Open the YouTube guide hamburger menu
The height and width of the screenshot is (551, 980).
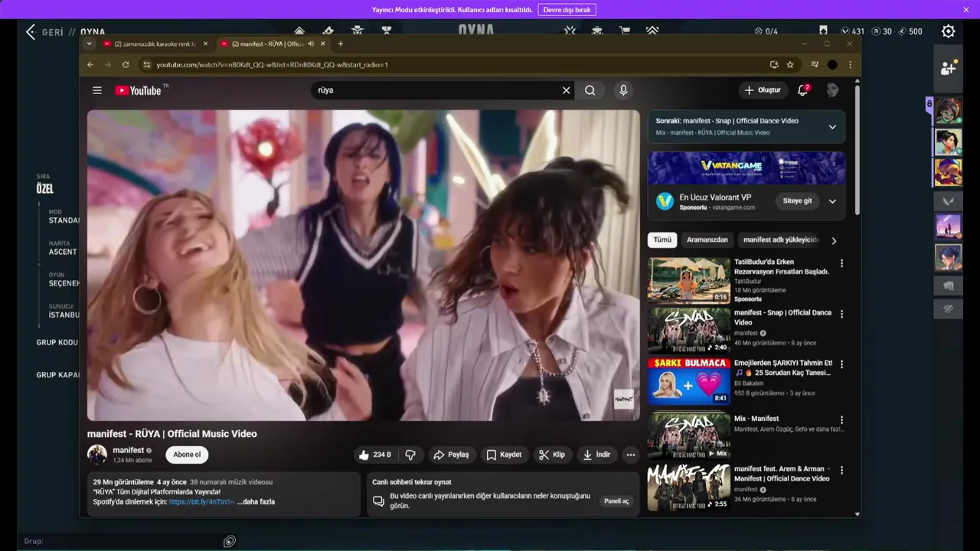[97, 90]
